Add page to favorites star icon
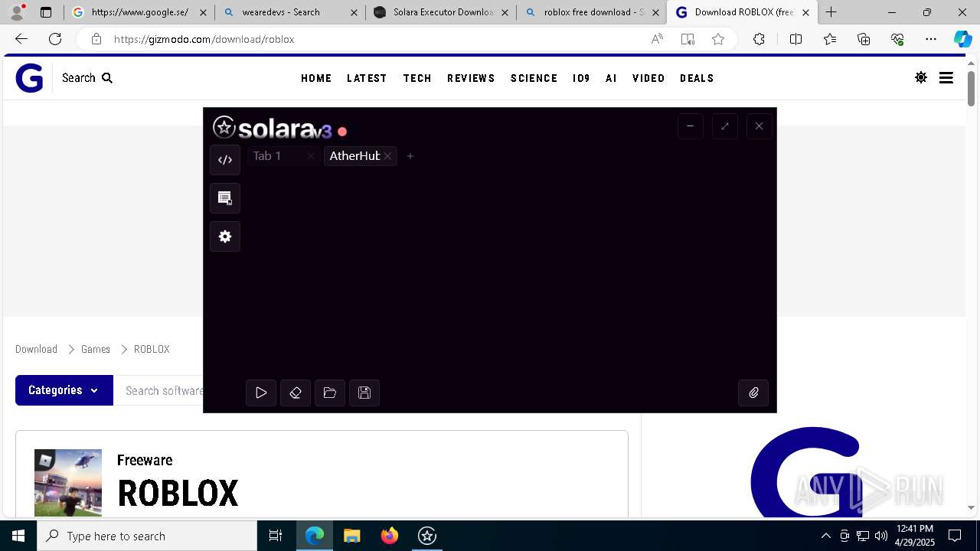 (x=718, y=39)
